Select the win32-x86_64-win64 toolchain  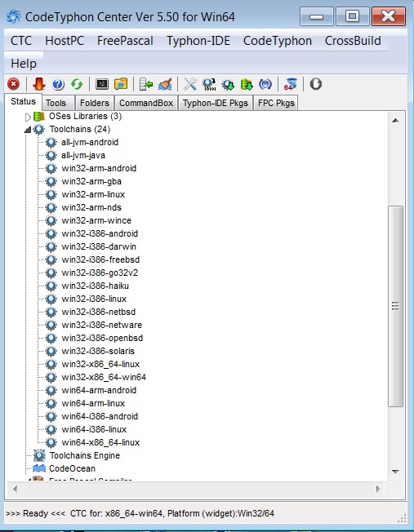click(x=104, y=377)
